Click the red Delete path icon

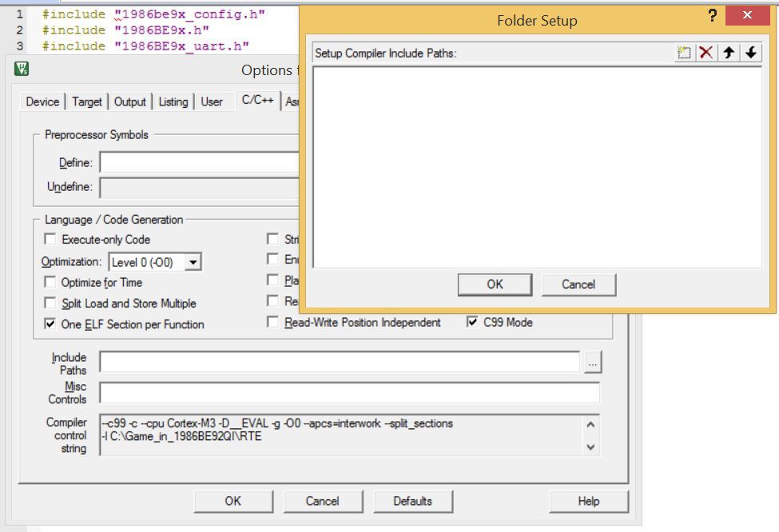pos(706,53)
